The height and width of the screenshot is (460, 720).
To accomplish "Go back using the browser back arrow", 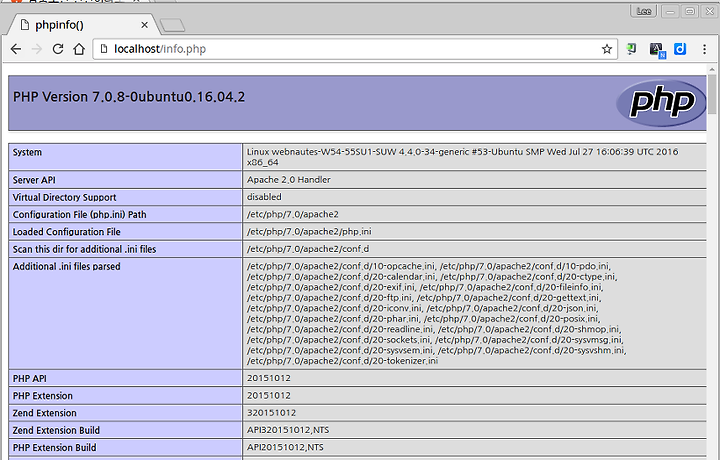I will 16,49.
